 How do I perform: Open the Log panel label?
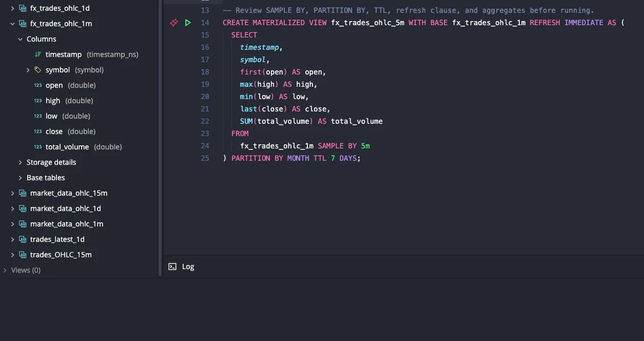[x=188, y=267]
